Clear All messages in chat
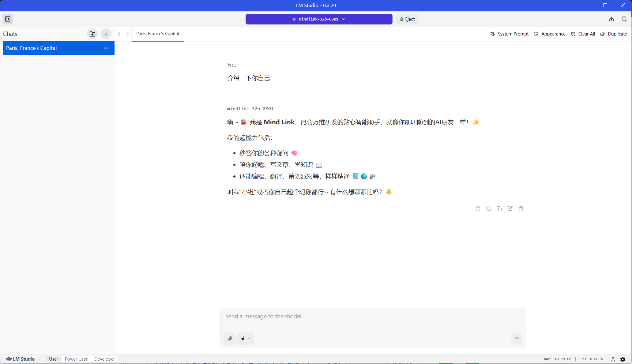Viewport: 632px width, 364px height. (583, 34)
